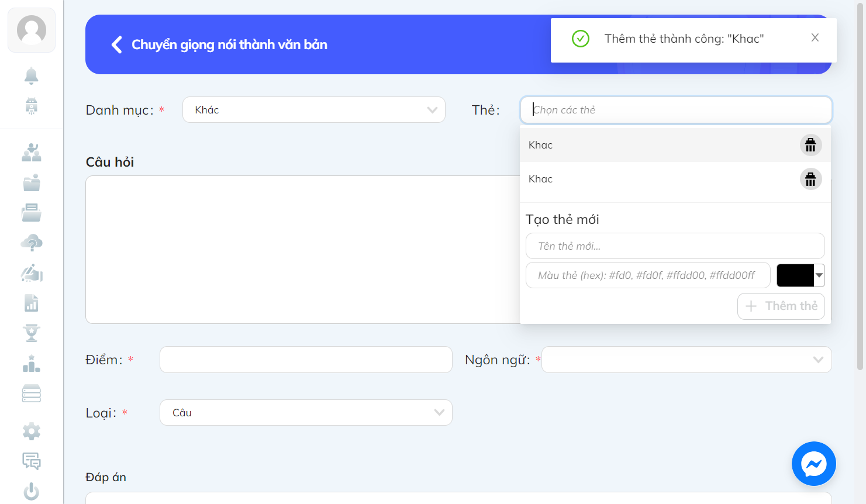Open the trophy star icon
Image resolution: width=866 pixels, height=504 pixels.
[x=32, y=333]
